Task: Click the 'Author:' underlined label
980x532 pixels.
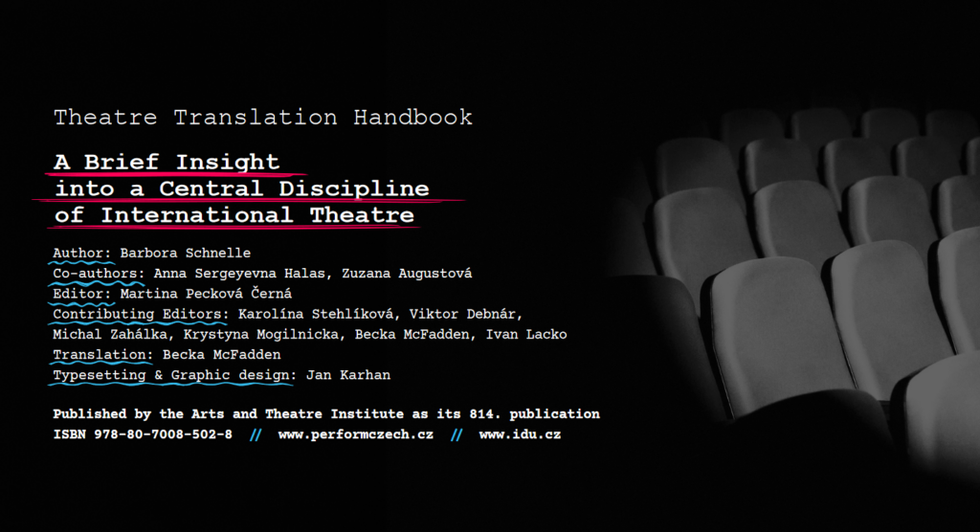Action: 82,254
